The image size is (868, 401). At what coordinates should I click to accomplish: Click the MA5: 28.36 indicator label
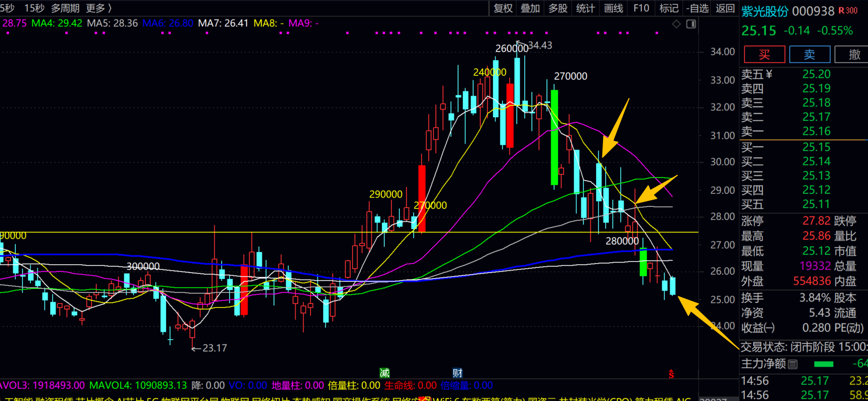tap(112, 23)
